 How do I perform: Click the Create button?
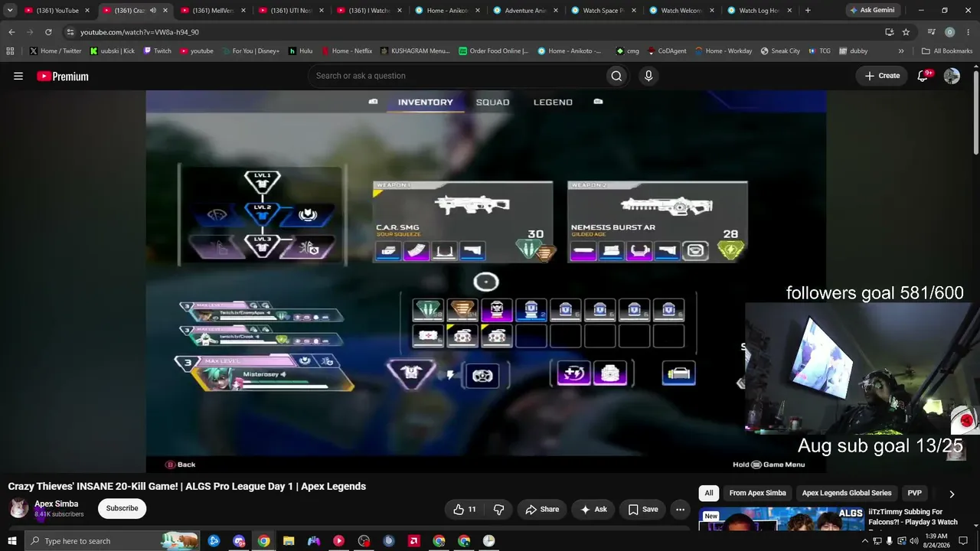(882, 76)
